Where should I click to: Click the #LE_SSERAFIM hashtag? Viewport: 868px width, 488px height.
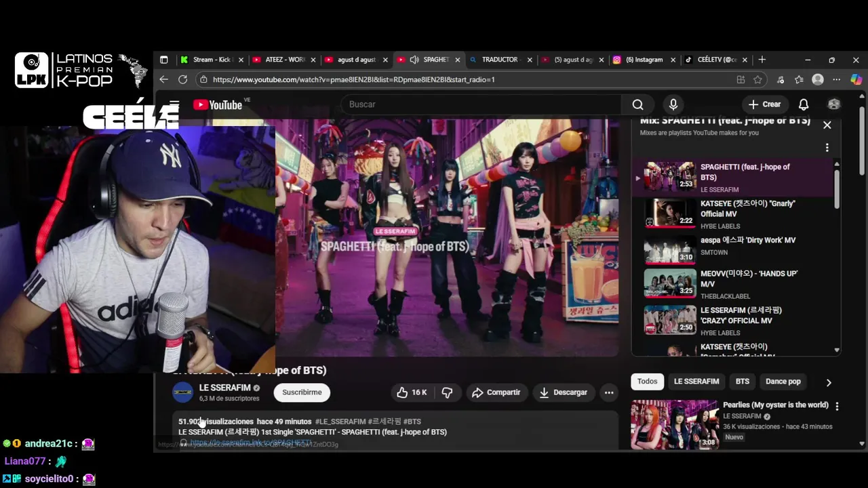[x=340, y=422]
